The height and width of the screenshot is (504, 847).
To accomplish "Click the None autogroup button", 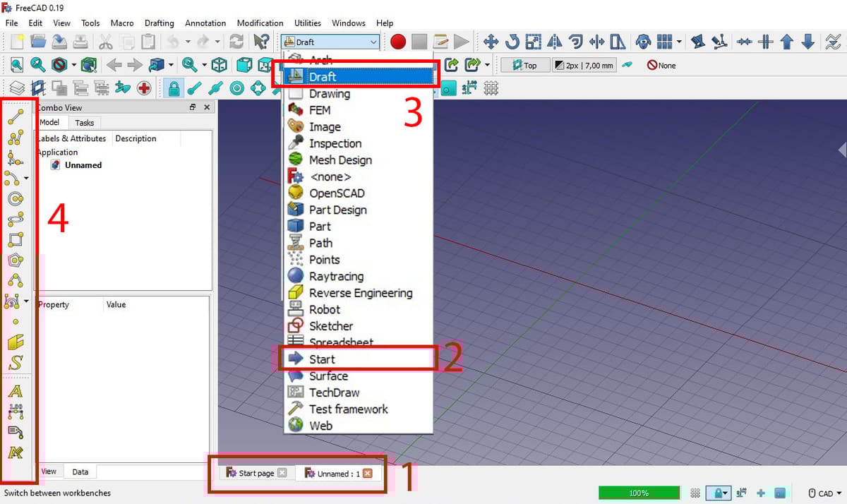I will 663,65.
